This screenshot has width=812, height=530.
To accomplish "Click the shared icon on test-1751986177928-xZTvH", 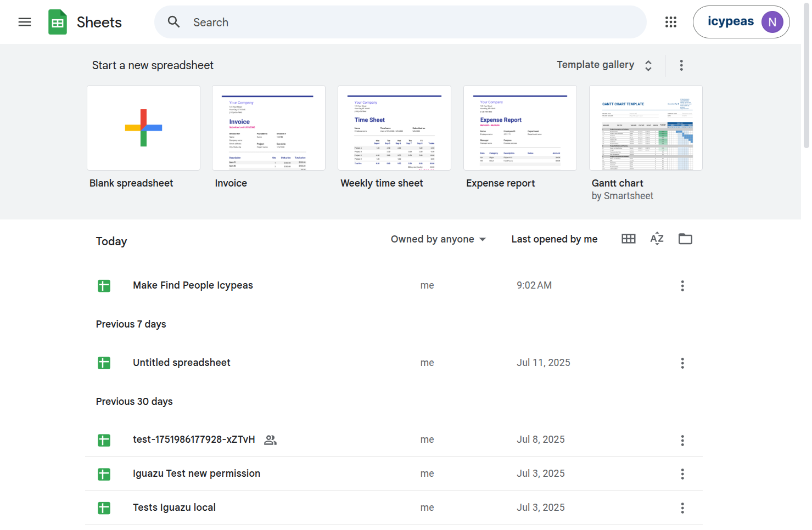I will [x=271, y=440].
